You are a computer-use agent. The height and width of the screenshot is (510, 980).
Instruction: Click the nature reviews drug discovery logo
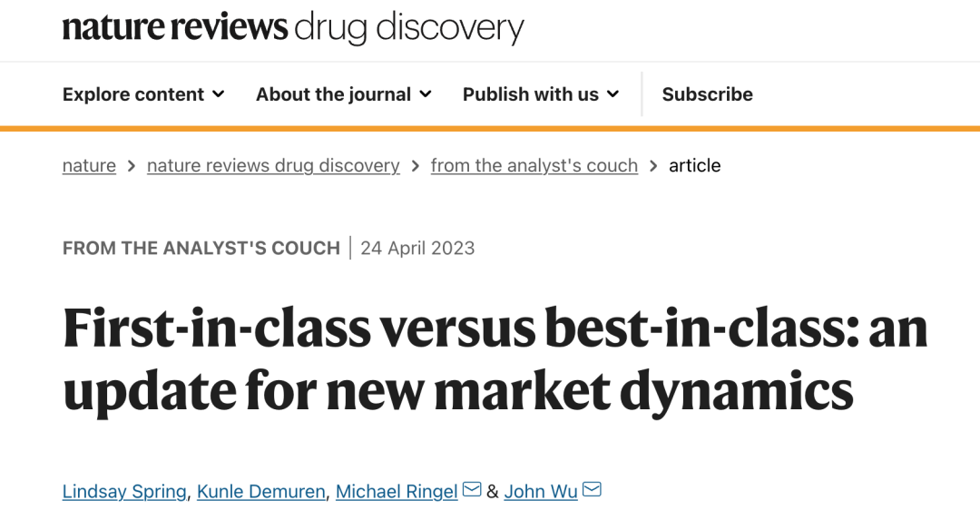coord(293,28)
